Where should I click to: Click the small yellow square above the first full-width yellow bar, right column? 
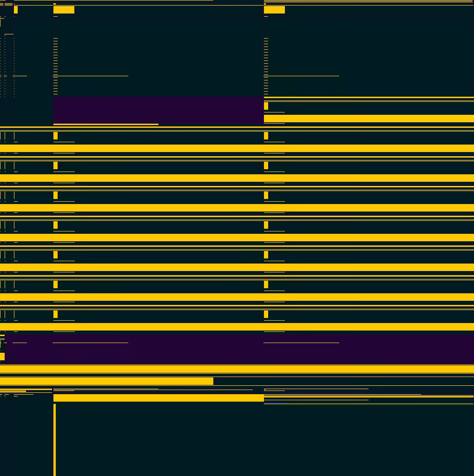click(266, 136)
